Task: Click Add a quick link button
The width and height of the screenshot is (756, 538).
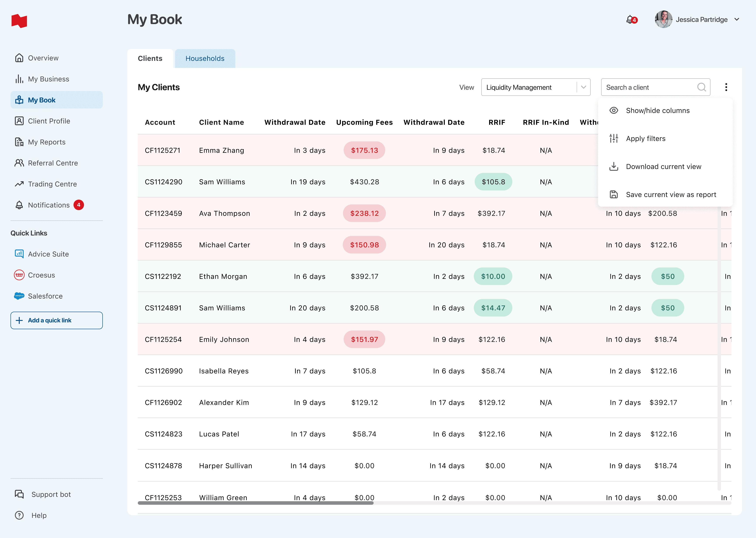Action: (57, 320)
